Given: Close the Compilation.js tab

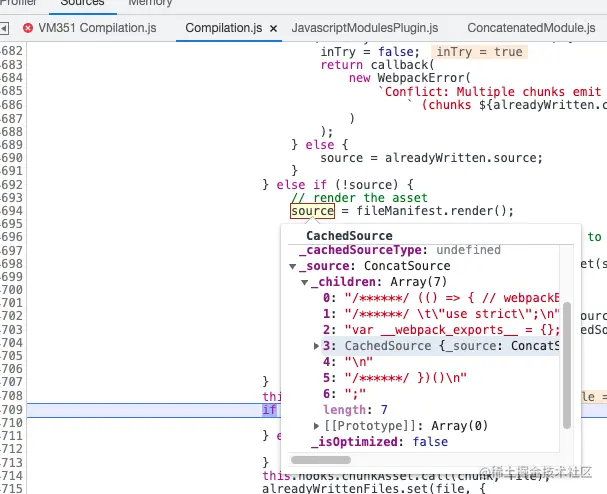Looking at the screenshot, I should tap(273, 28).
